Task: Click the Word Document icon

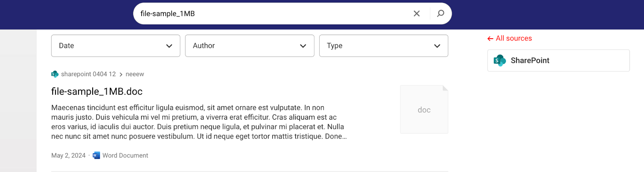Action: click(x=96, y=155)
